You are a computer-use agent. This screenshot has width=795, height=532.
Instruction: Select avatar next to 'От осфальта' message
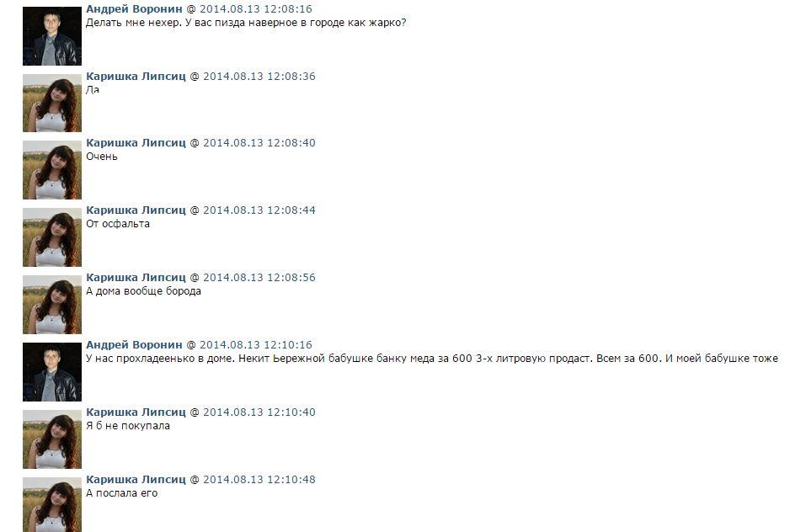pyautogui.click(x=52, y=237)
